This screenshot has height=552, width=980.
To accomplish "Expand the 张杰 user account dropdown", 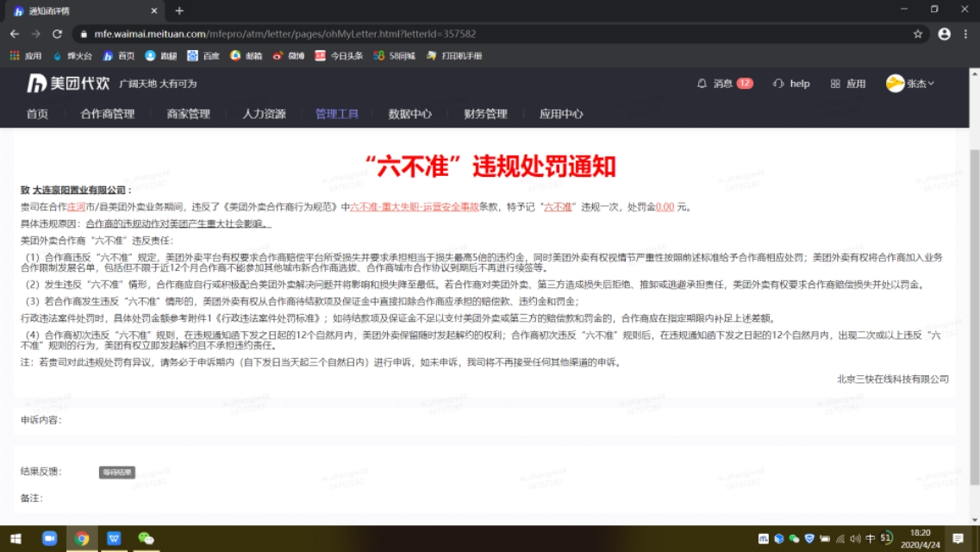I will point(914,84).
